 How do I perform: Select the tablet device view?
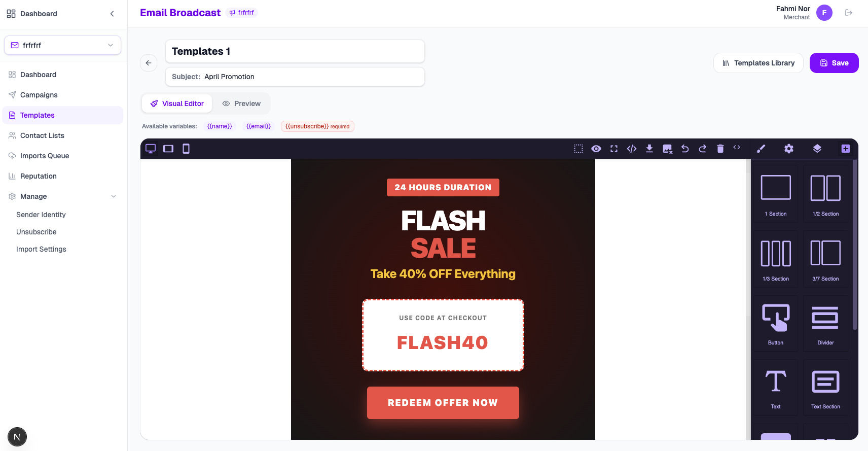click(x=168, y=148)
